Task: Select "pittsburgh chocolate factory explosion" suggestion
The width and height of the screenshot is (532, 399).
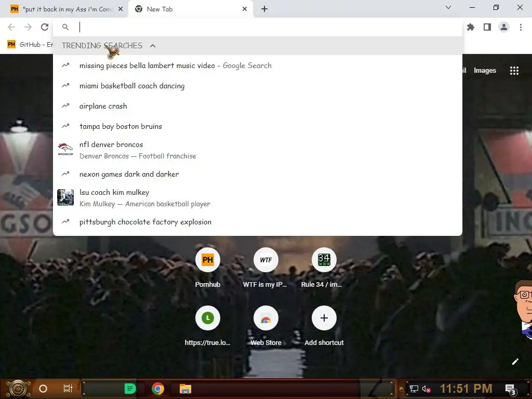Action: click(x=258, y=222)
